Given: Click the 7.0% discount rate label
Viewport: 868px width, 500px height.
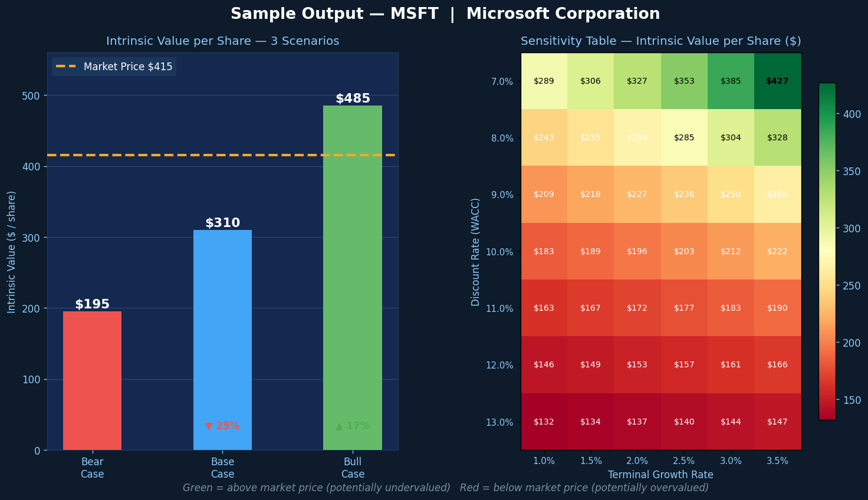Looking at the screenshot, I should pyautogui.click(x=502, y=81).
